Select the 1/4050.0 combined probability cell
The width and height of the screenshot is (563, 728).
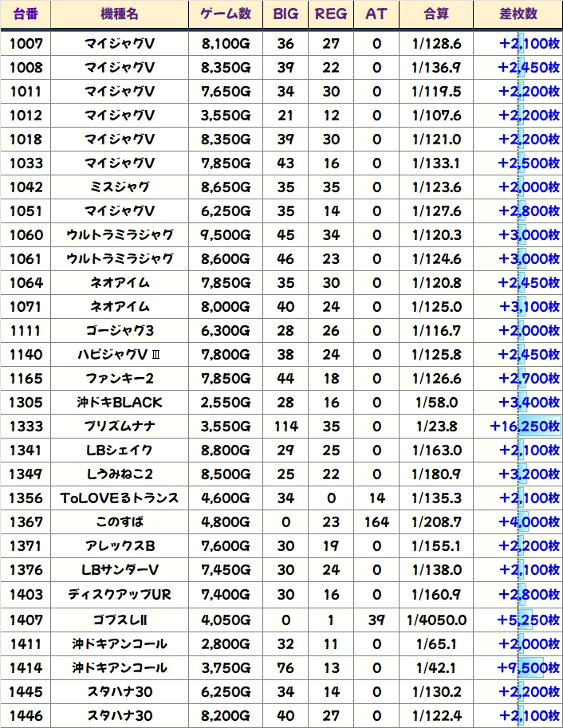[x=436, y=620]
